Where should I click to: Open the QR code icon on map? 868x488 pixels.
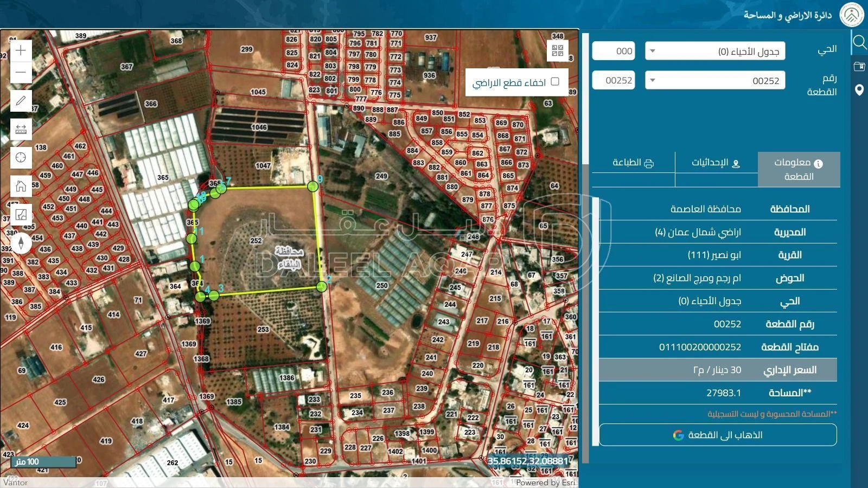(x=558, y=51)
